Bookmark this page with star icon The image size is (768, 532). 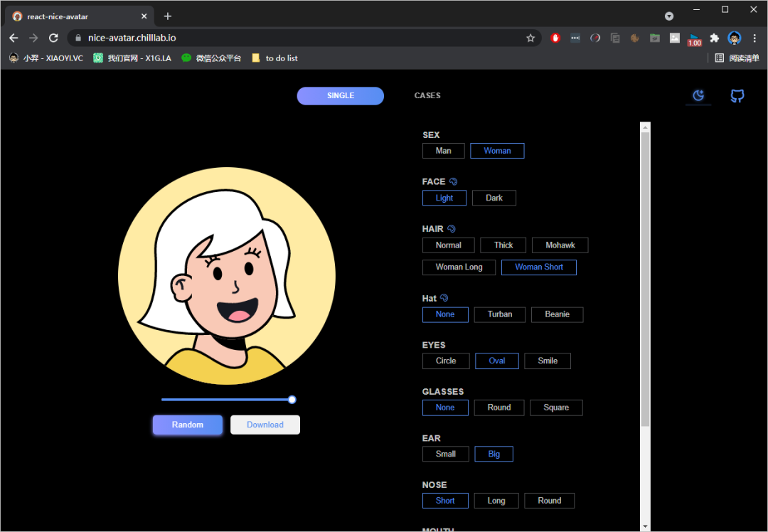point(530,38)
